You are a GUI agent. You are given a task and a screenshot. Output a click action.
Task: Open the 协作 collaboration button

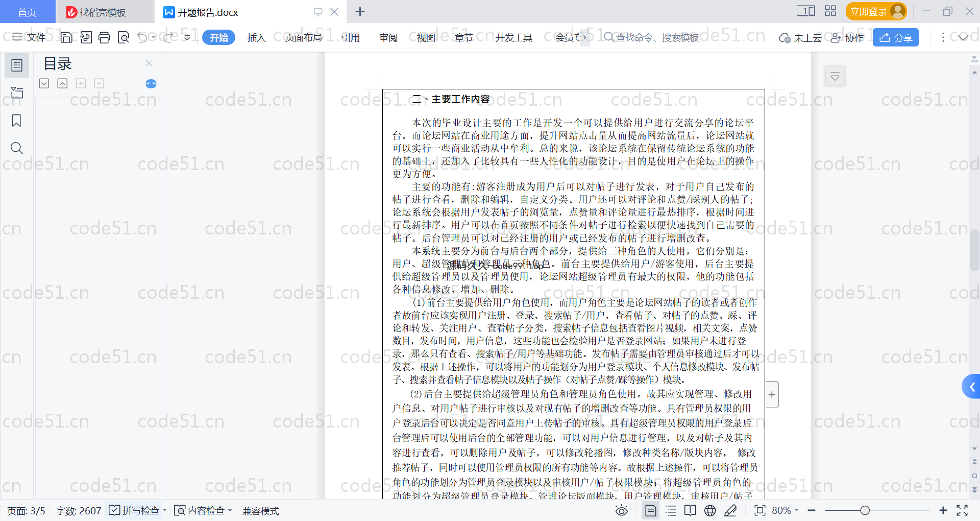tap(847, 38)
